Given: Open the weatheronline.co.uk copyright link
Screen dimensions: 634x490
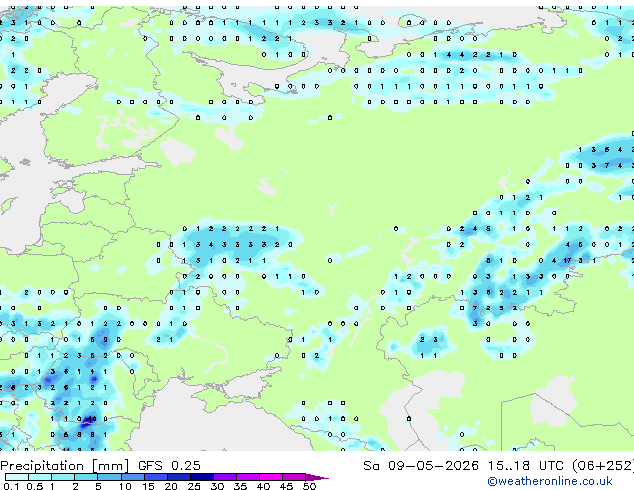Looking at the screenshot, I should [x=550, y=481].
